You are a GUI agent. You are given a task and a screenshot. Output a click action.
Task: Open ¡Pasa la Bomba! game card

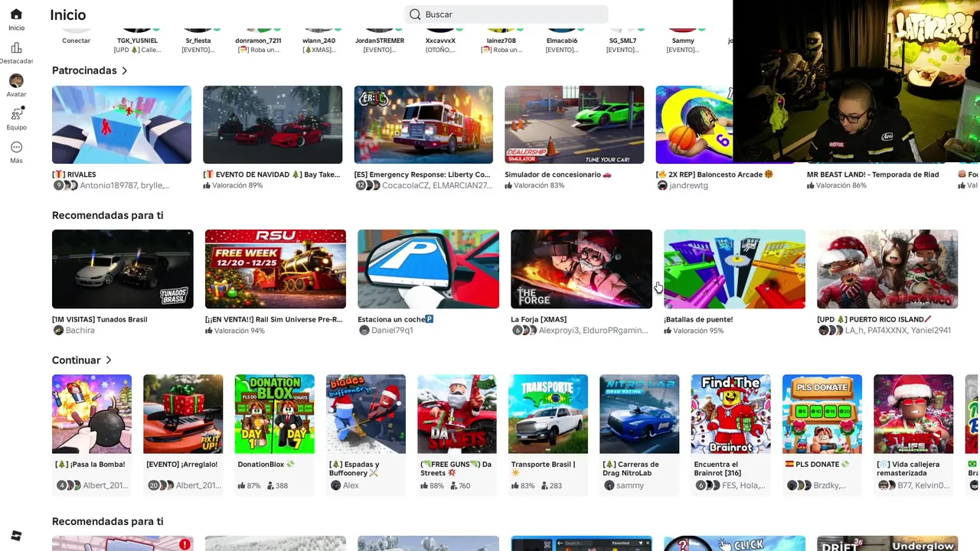(92, 434)
